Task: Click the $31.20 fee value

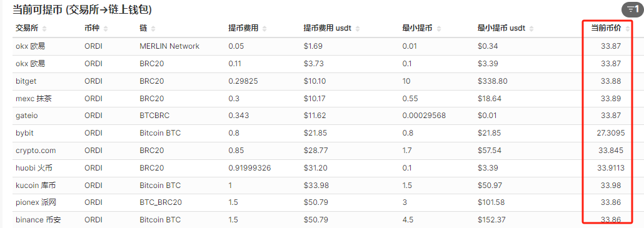Action: 315,167
